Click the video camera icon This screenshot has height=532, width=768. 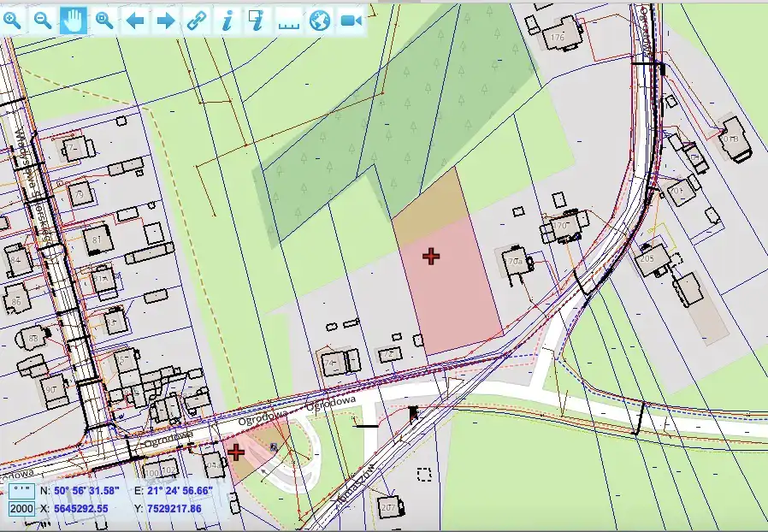pos(350,21)
